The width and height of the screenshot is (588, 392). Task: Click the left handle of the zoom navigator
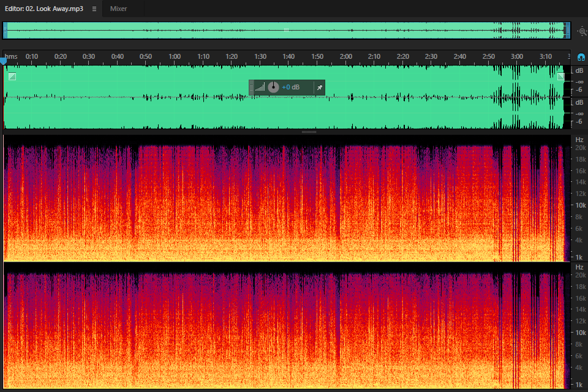pyautogui.click(x=5, y=31)
